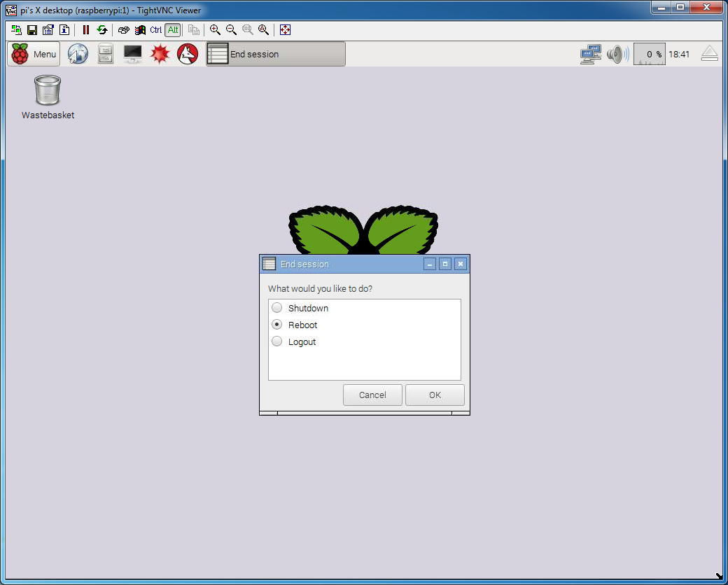Click Cancel in End session dialog
This screenshot has width=728, height=585.
click(372, 395)
